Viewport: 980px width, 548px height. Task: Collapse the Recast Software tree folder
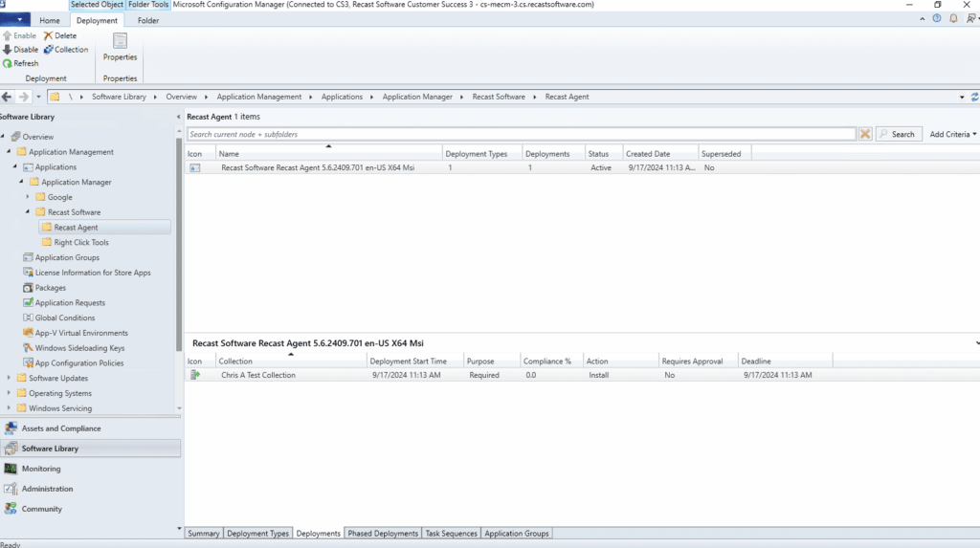coord(28,212)
